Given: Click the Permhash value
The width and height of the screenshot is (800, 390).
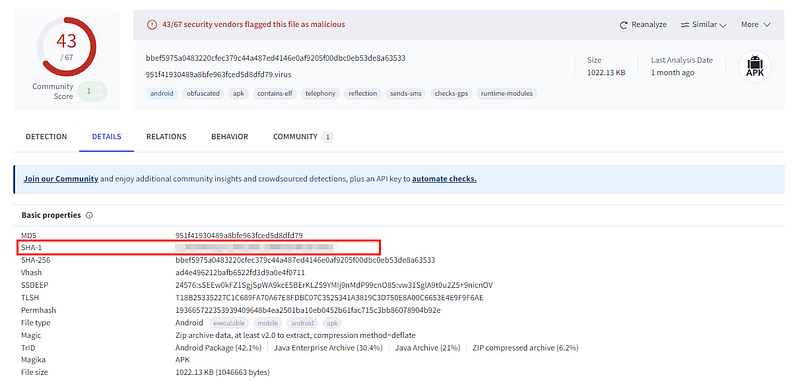Looking at the screenshot, I should (308, 310).
